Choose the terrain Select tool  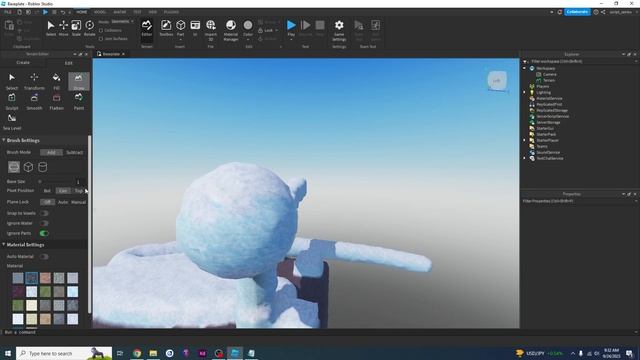(x=12, y=81)
